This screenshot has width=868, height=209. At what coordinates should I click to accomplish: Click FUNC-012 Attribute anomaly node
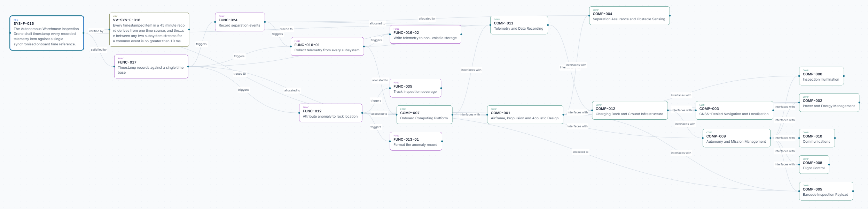click(331, 113)
